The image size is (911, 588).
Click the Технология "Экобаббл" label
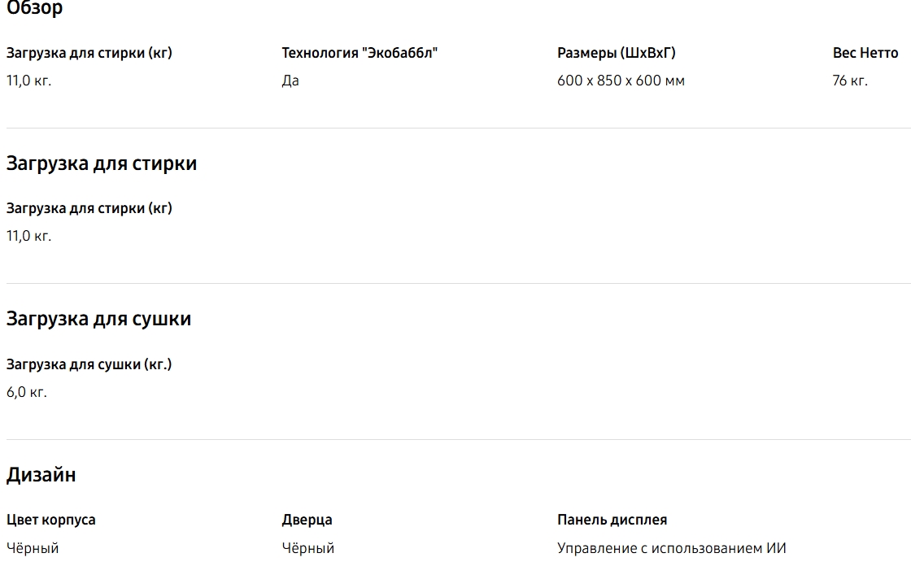pos(360,53)
